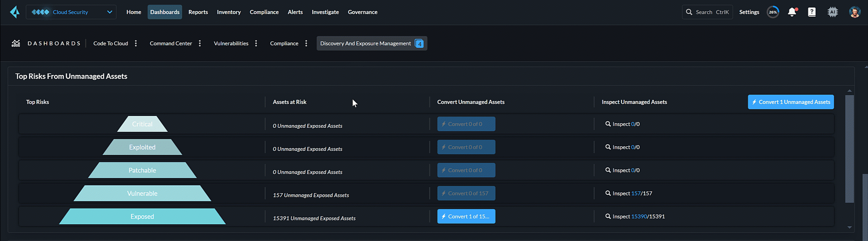Open the help question mark icon
This screenshot has width=868, height=241.
(812, 12)
